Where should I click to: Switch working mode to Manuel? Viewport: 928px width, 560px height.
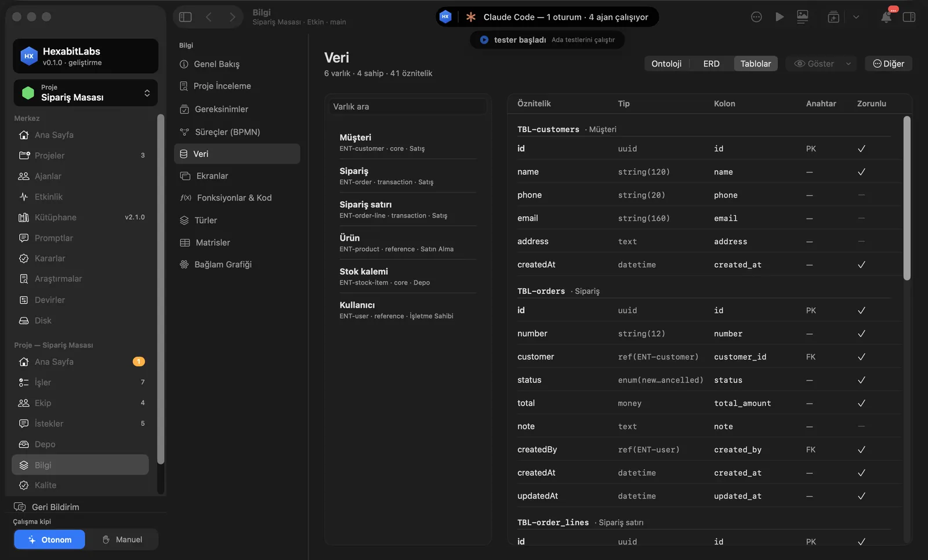point(122,540)
